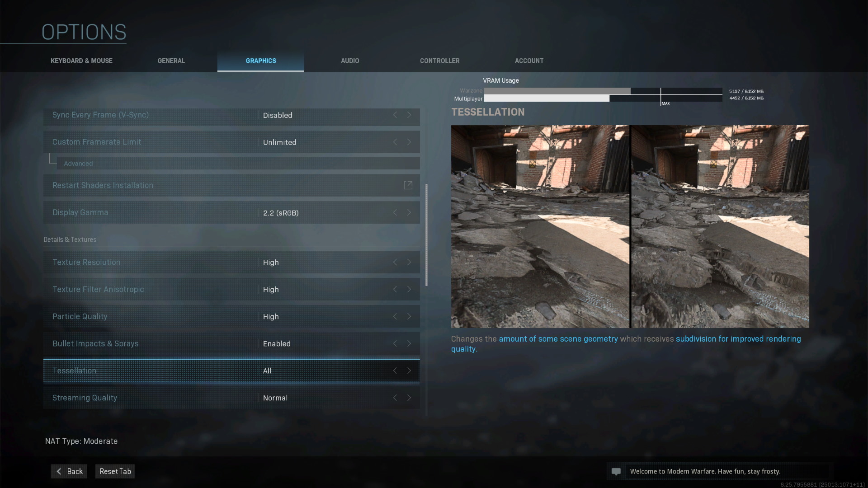Click the 'Disabled' V-Sync value
This screenshot has height=488, width=868.
(278, 115)
